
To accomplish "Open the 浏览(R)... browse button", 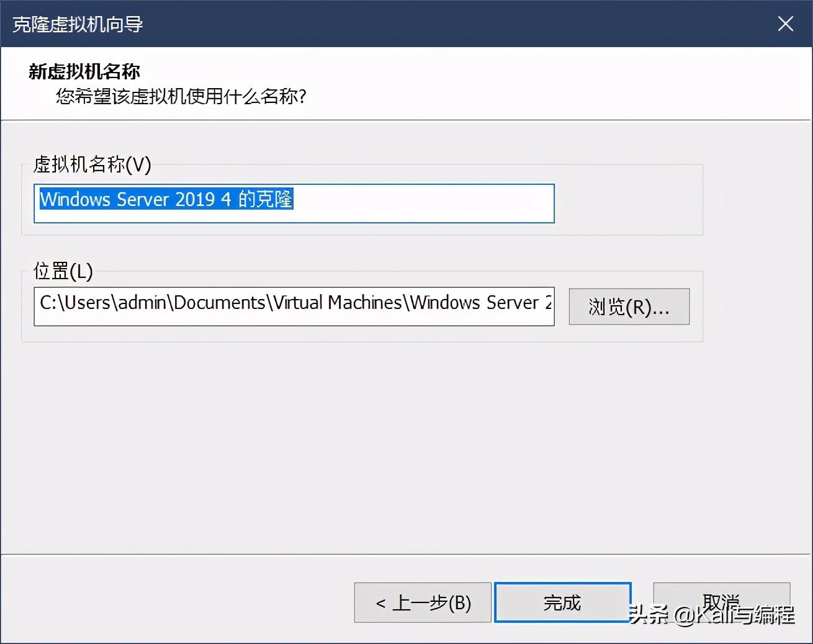I will point(629,306).
